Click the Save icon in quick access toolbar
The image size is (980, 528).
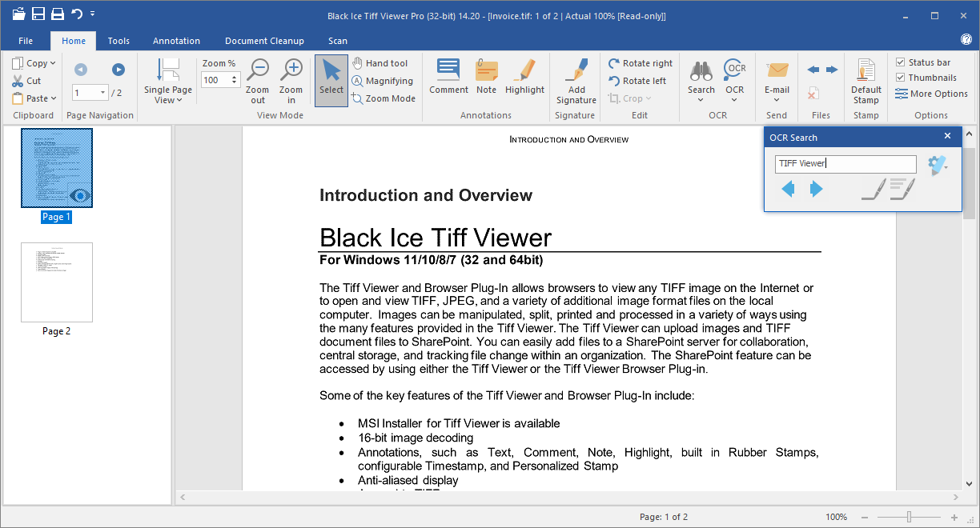point(38,14)
